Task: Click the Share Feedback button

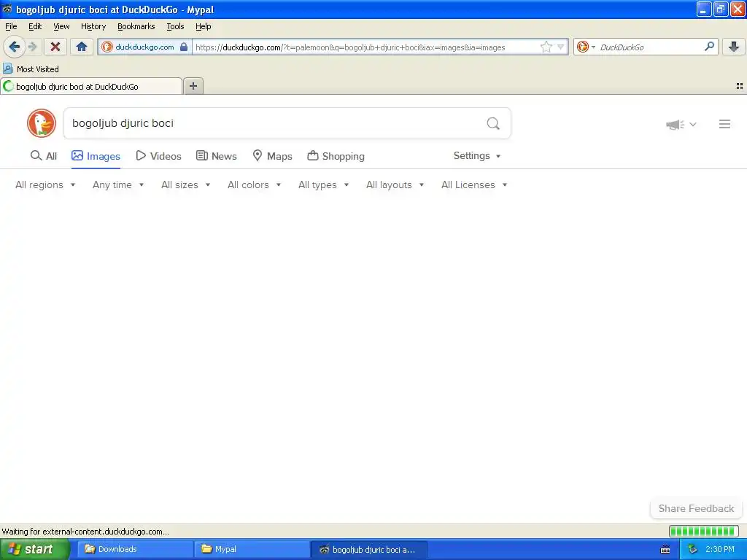Action: 696,508
